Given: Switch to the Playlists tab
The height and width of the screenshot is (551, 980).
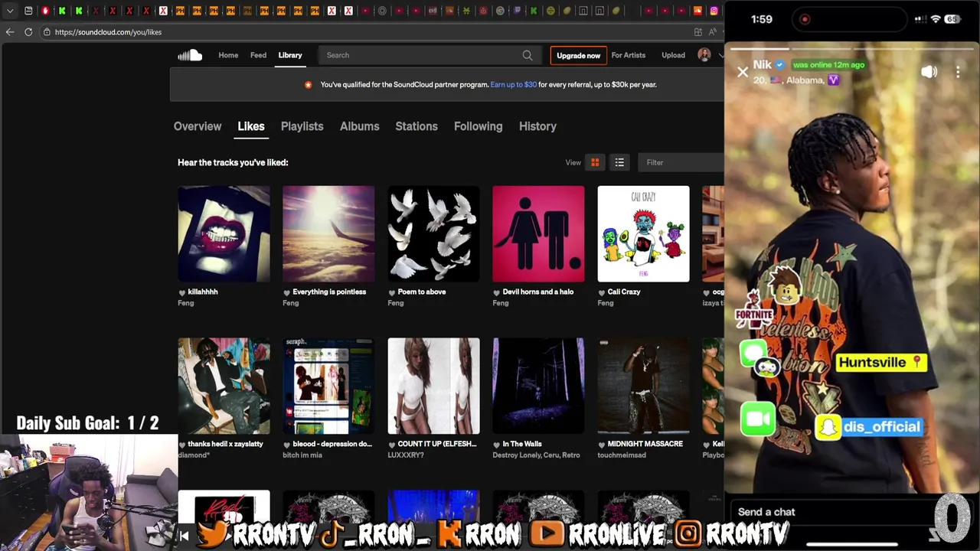Looking at the screenshot, I should click(302, 126).
